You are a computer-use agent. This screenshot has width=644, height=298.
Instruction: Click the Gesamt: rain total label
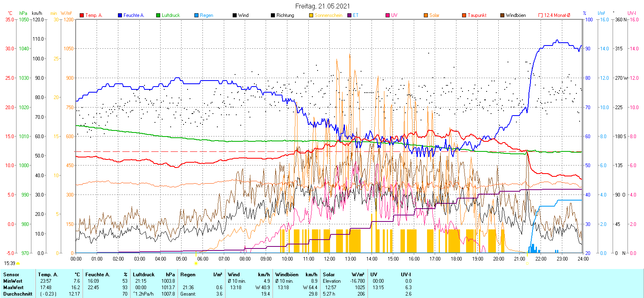(x=188, y=294)
